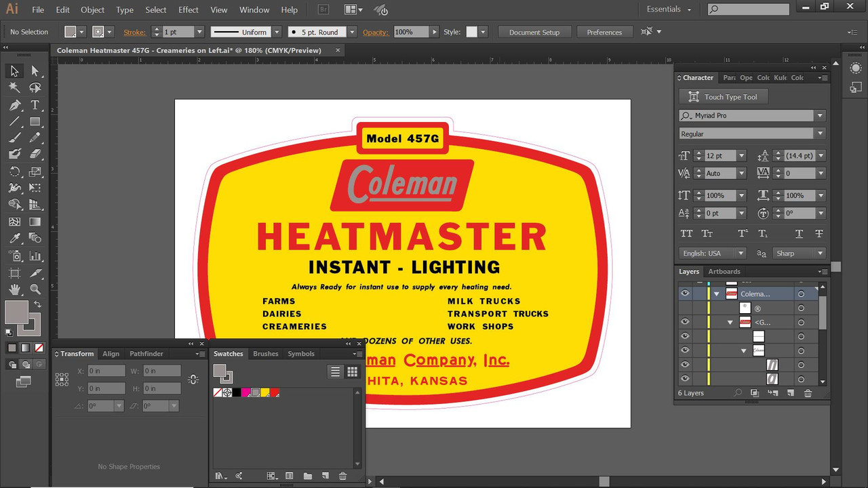Open the opacity 100% dropdown arrow
This screenshot has width=868, height=488.
click(x=434, y=32)
